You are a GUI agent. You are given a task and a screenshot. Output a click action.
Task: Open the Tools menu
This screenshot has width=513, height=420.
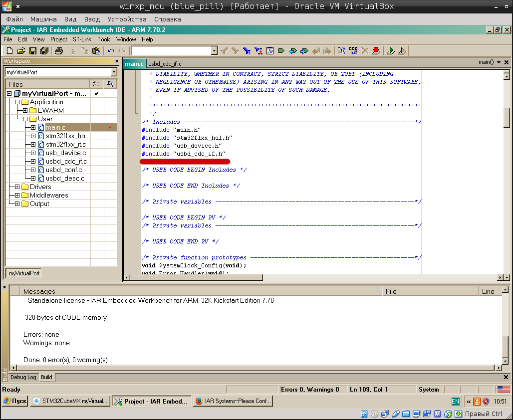pos(104,39)
